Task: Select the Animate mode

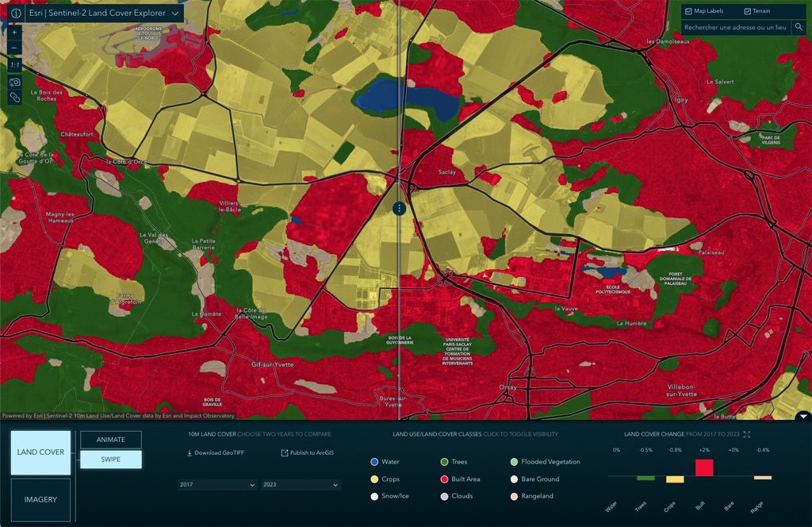Action: pos(111,440)
